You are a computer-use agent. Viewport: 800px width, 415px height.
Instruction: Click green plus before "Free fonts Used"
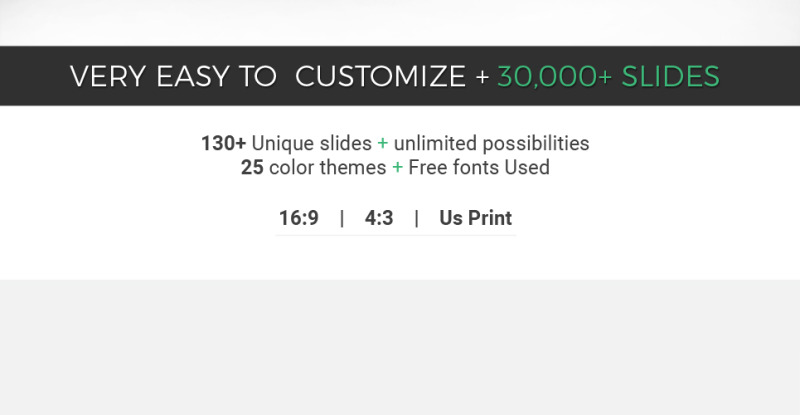[x=397, y=167]
